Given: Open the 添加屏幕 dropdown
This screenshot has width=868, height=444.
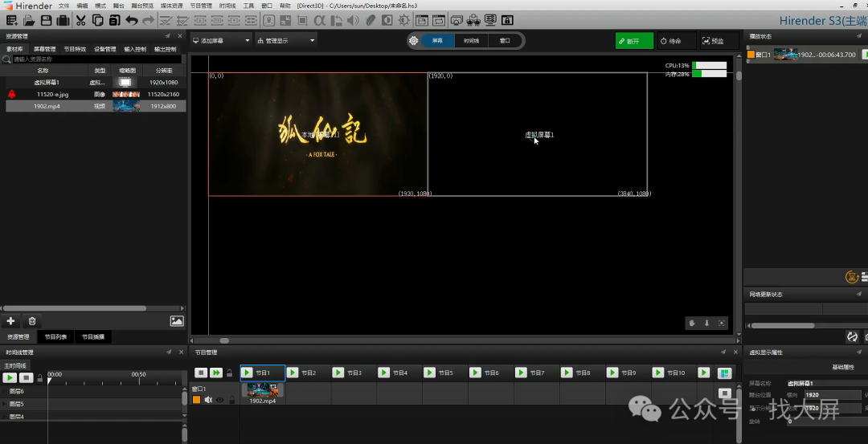Looking at the screenshot, I should 222,40.
